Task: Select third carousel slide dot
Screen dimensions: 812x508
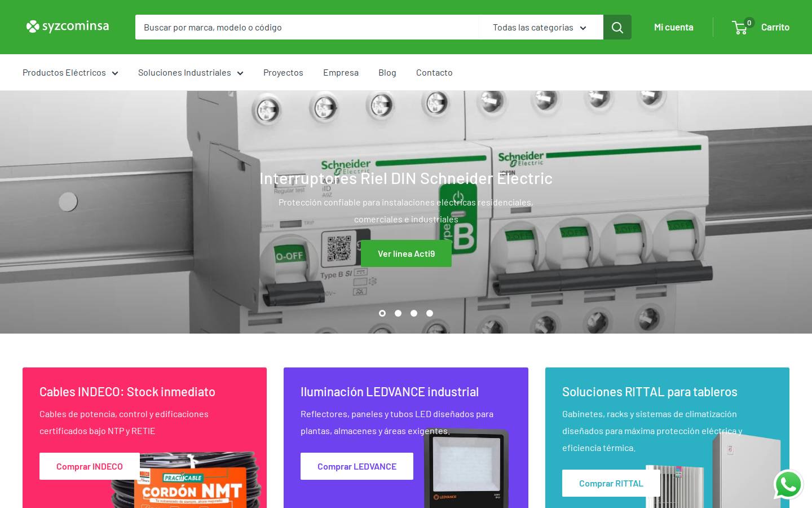Action: point(414,313)
